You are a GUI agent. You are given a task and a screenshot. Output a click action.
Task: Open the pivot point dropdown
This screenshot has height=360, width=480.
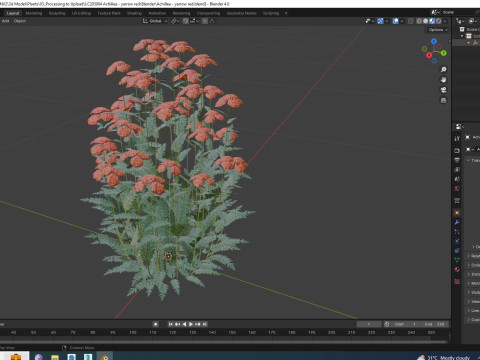coord(175,21)
